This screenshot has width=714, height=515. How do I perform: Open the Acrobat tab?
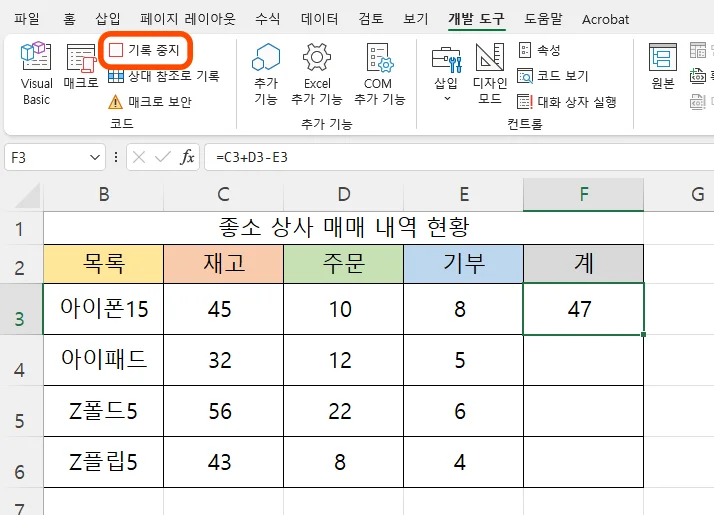click(606, 20)
